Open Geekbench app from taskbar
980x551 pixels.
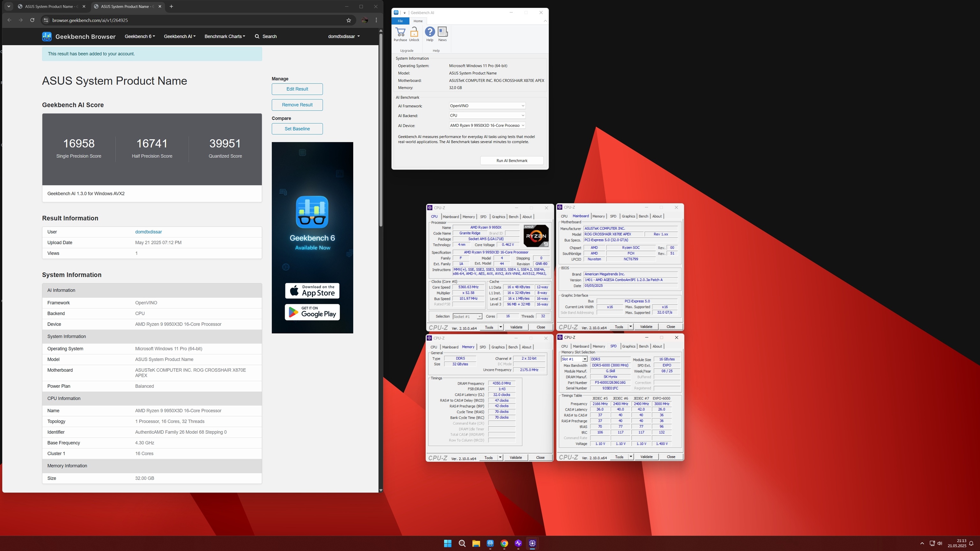[490, 543]
